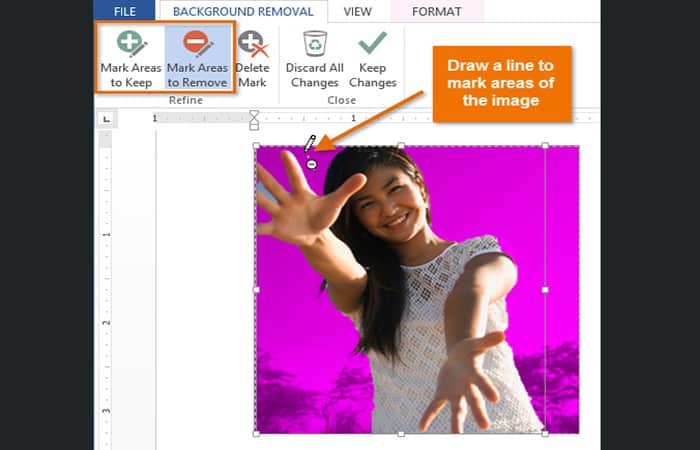The width and height of the screenshot is (700, 450).
Task: Click the Refine group label
Action: [186, 100]
